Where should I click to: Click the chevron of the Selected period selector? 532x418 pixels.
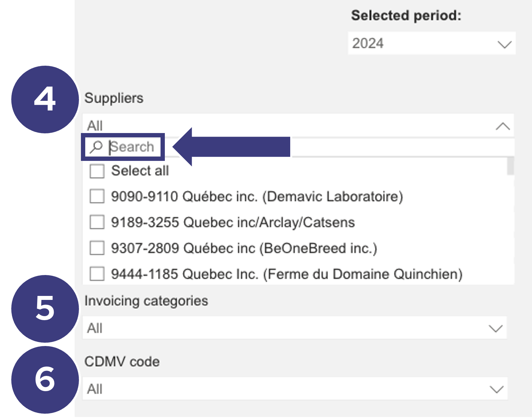click(504, 44)
